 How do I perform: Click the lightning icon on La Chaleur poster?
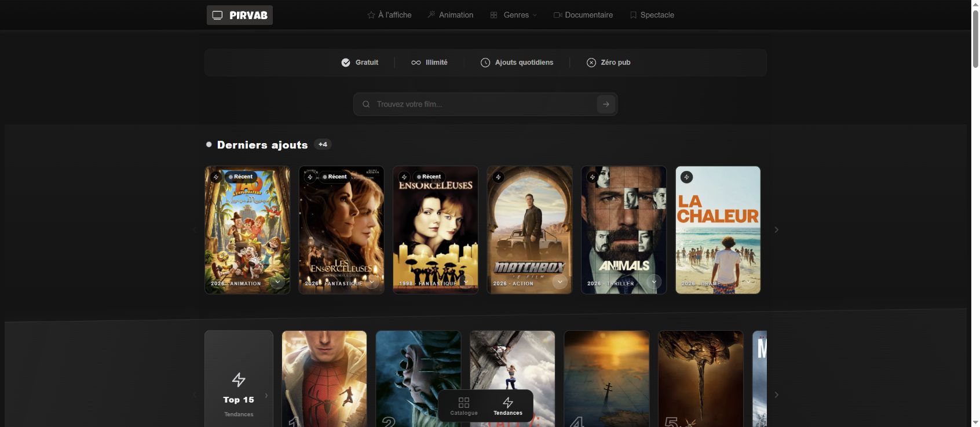686,177
